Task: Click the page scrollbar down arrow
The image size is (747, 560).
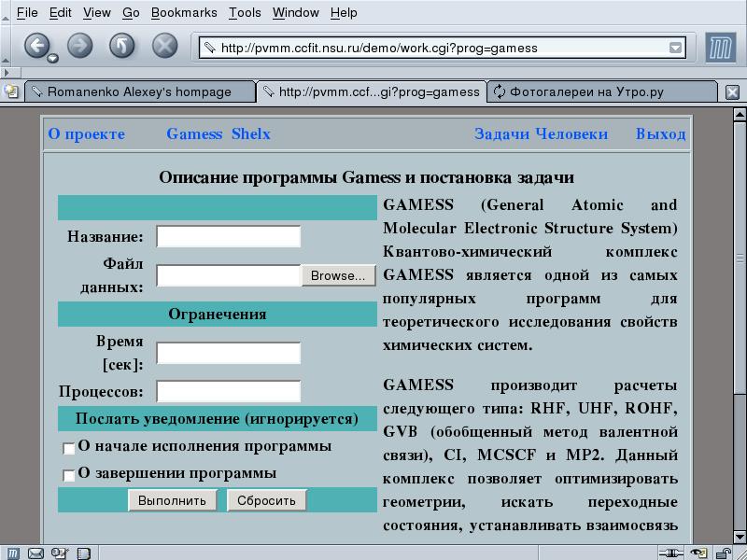Action: tap(740, 536)
